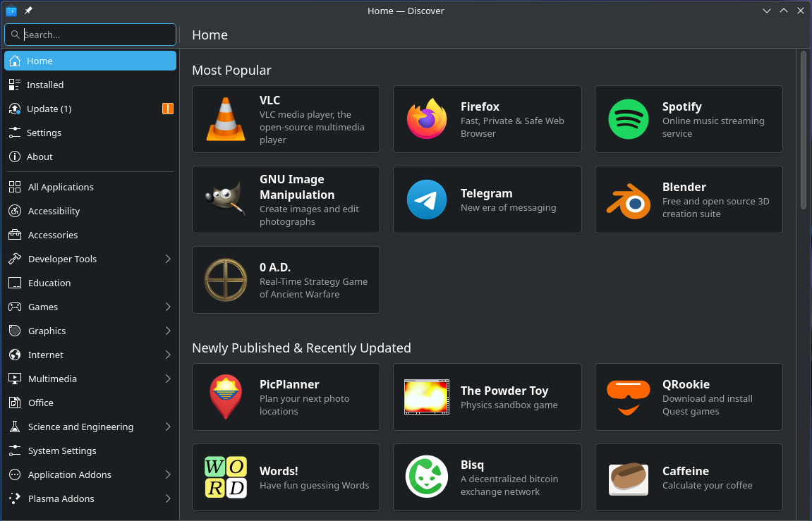Image resolution: width=812 pixels, height=521 pixels.
Task: Select the Spotify green logo
Action: point(629,119)
